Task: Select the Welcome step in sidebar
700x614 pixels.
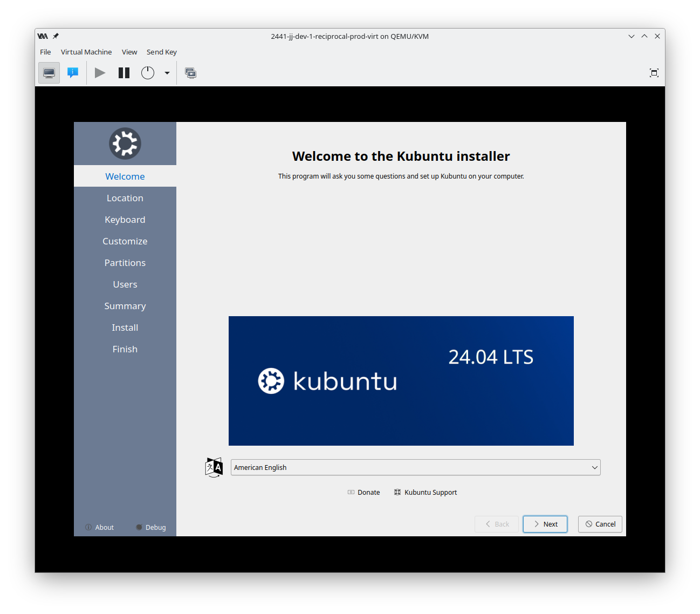Action: (125, 176)
